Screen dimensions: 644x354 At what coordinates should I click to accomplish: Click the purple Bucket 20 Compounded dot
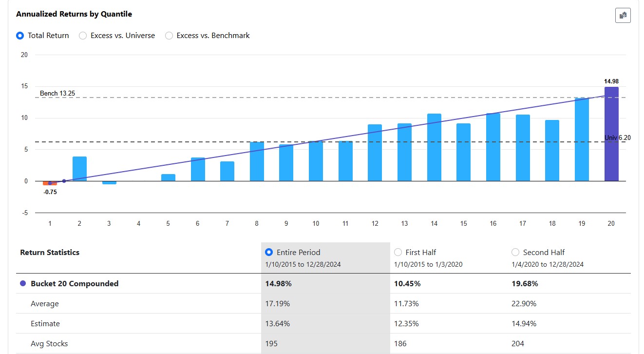pyautogui.click(x=23, y=284)
